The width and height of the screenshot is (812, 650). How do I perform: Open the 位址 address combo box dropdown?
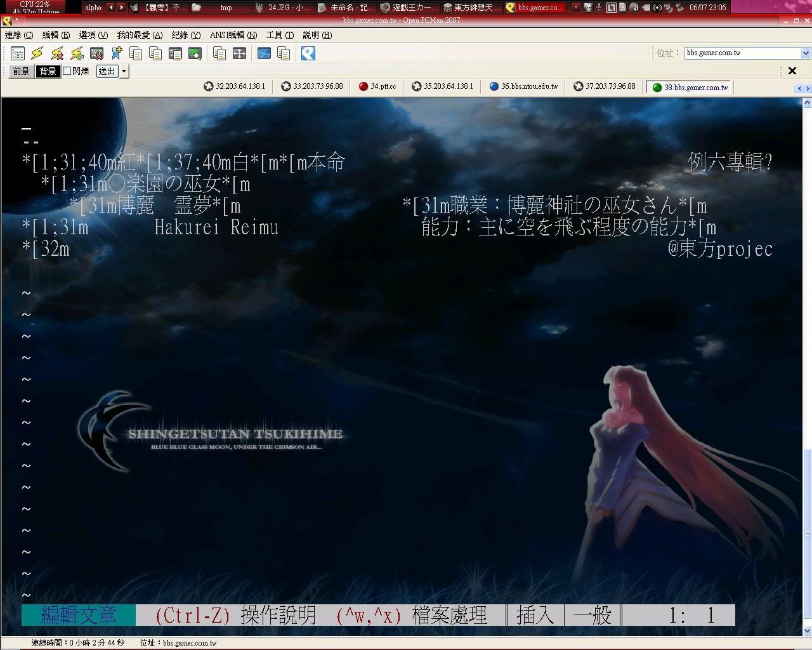tap(806, 53)
